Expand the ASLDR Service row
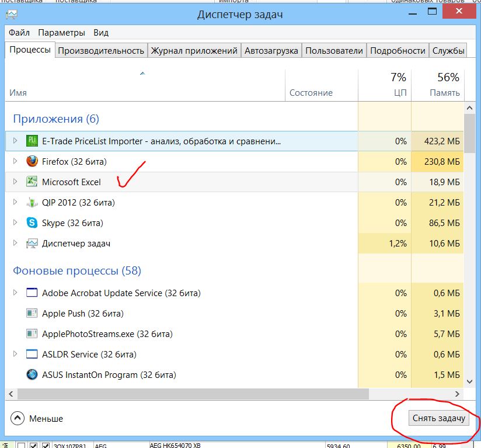481x448 pixels. (15, 354)
